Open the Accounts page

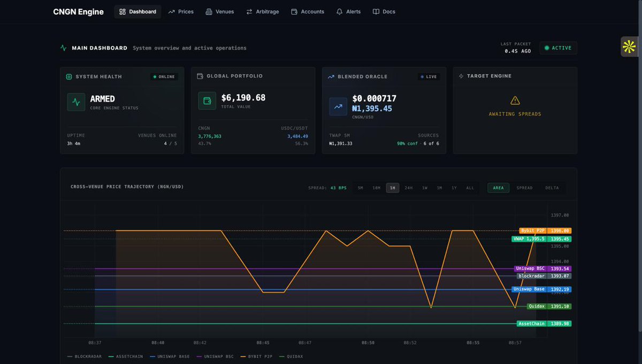[308, 12]
